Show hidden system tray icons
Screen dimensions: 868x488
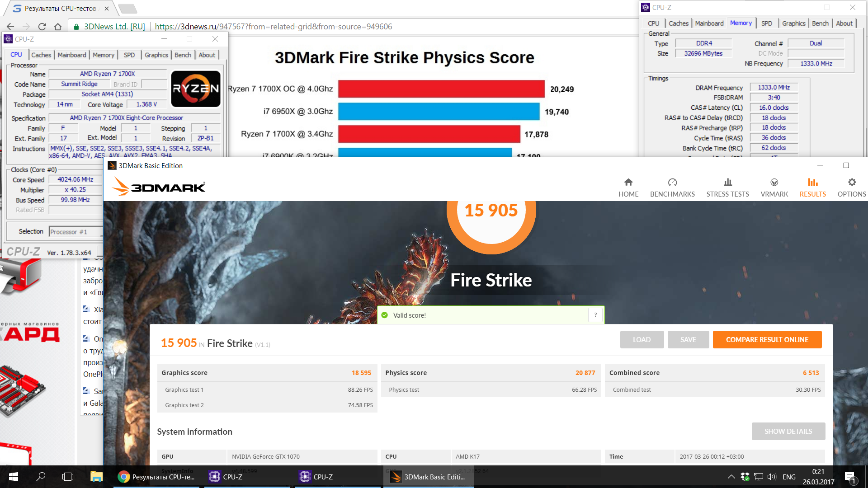pyautogui.click(x=731, y=477)
